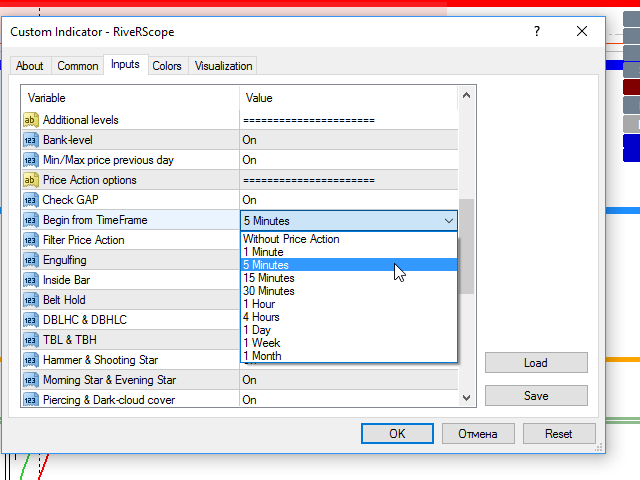The width and height of the screenshot is (640, 480).
Task: Click the Additional levels string icon
Action: click(30, 120)
